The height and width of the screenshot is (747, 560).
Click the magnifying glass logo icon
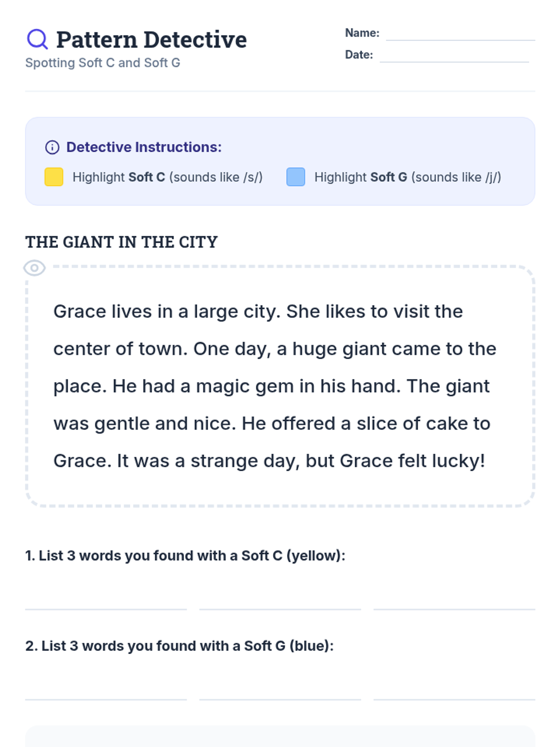(37, 39)
